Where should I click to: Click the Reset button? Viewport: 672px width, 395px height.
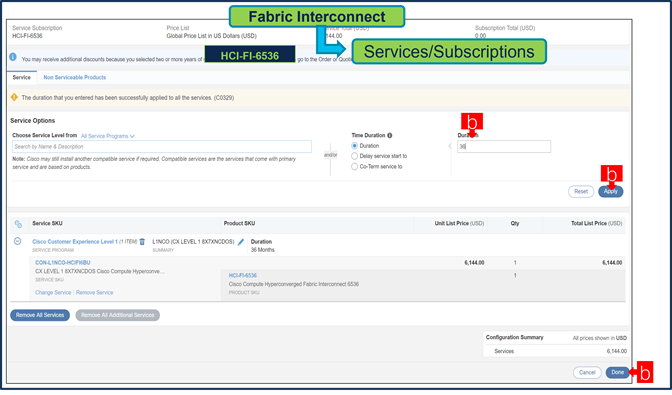tap(581, 192)
